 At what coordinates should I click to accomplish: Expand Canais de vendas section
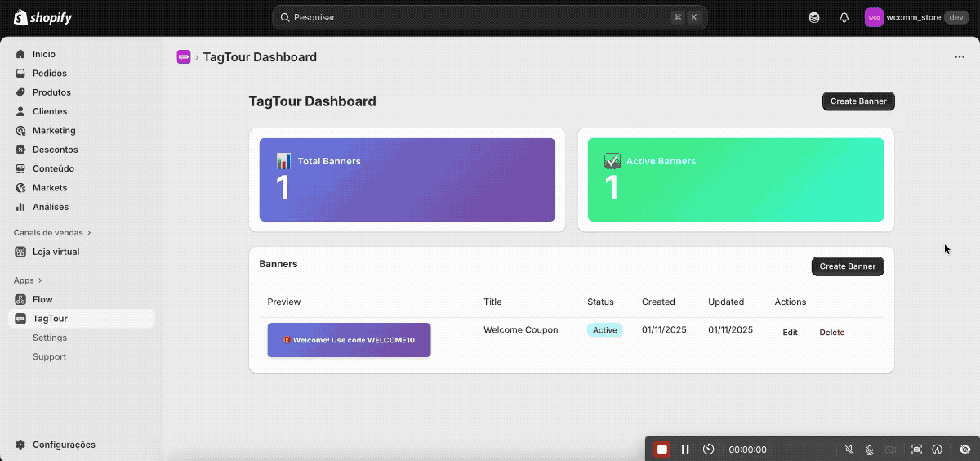52,232
